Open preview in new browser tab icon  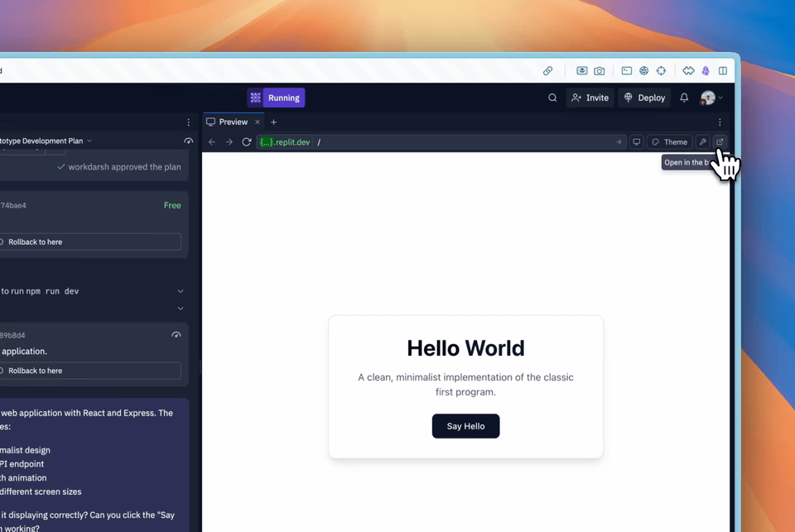pos(720,141)
